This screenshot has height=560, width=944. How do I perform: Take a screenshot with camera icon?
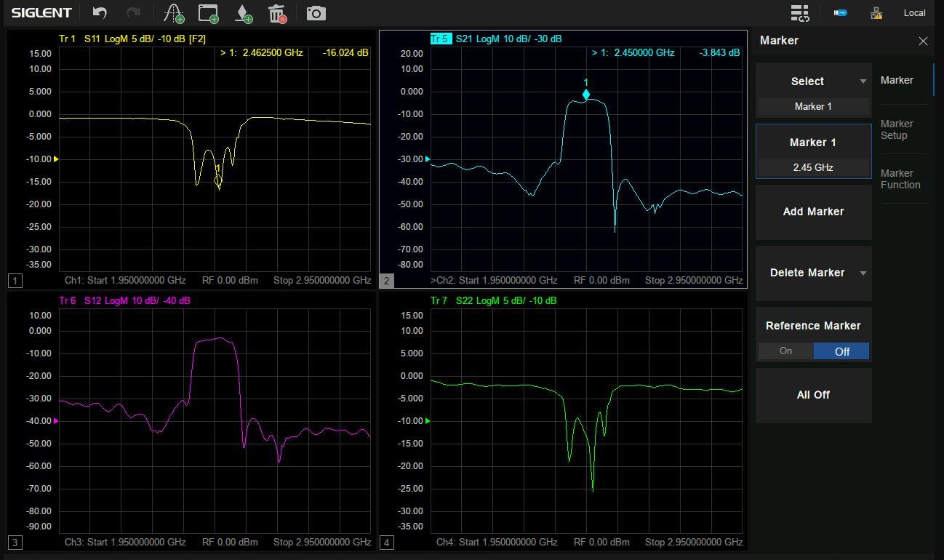(x=316, y=13)
